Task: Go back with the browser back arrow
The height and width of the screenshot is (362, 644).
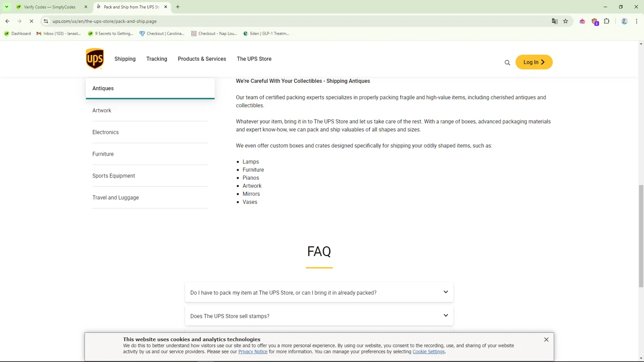Action: click(x=7, y=21)
